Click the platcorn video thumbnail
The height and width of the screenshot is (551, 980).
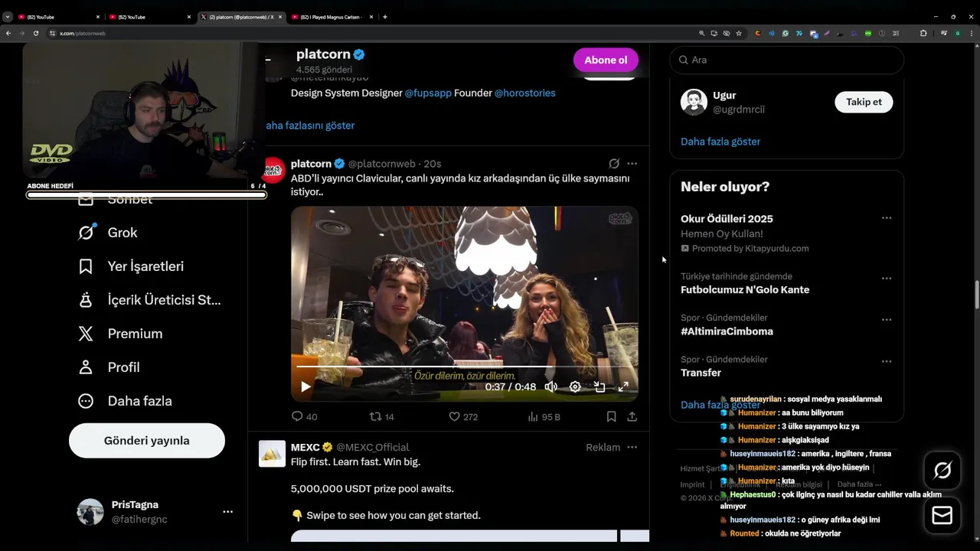click(464, 304)
